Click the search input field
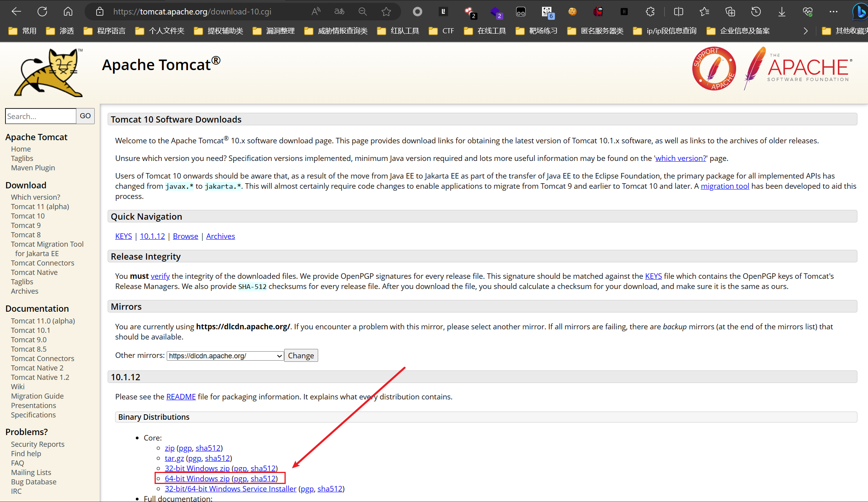Screen dimensions: 868x502 (x=41, y=116)
